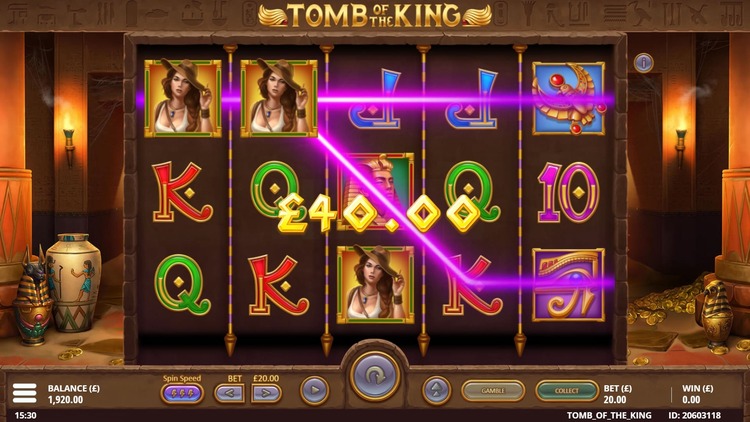Screen dimensions: 750x422
Task: Select the Eye of Horus symbol
Action: [x=568, y=285]
